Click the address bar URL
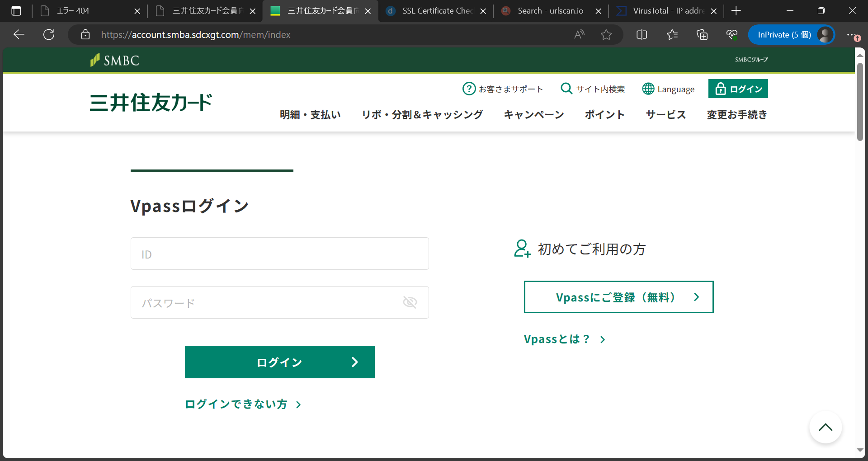 [196, 34]
